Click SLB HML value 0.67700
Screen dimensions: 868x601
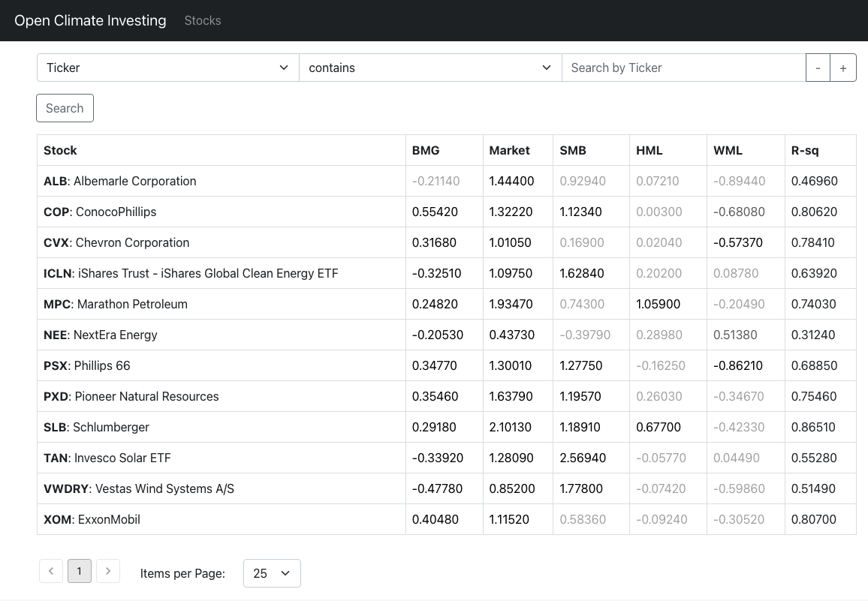[x=659, y=427]
